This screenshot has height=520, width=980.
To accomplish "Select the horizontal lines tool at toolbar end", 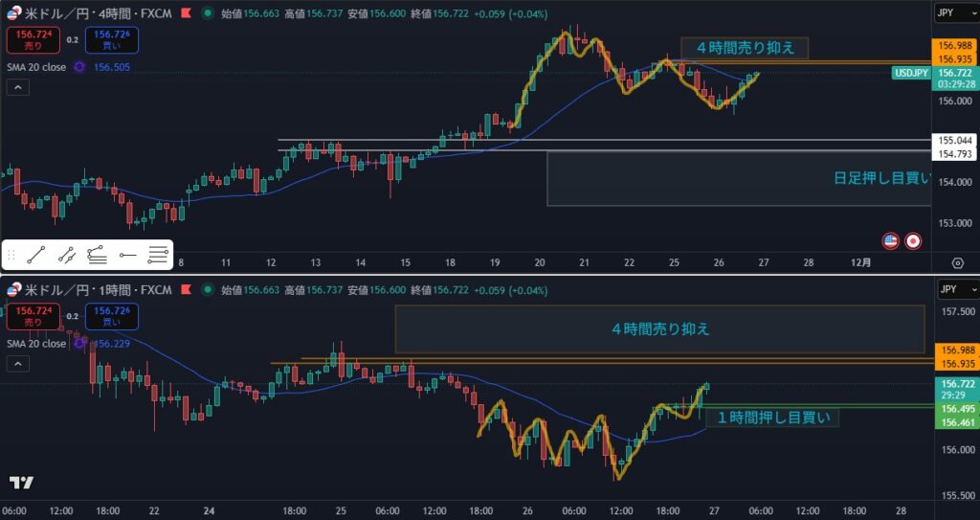I will tap(159, 255).
